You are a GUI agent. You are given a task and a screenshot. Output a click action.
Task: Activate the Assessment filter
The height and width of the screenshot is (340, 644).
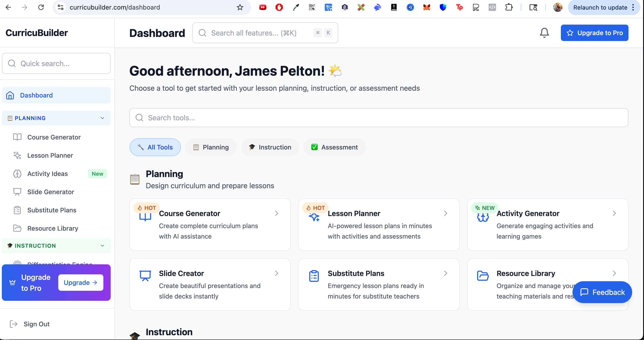[x=335, y=147]
